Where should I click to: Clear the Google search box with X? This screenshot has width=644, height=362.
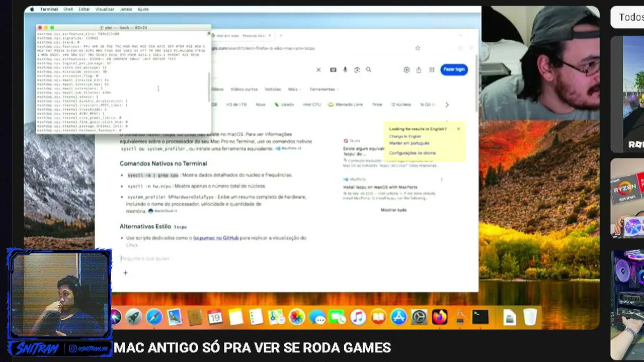[318, 70]
